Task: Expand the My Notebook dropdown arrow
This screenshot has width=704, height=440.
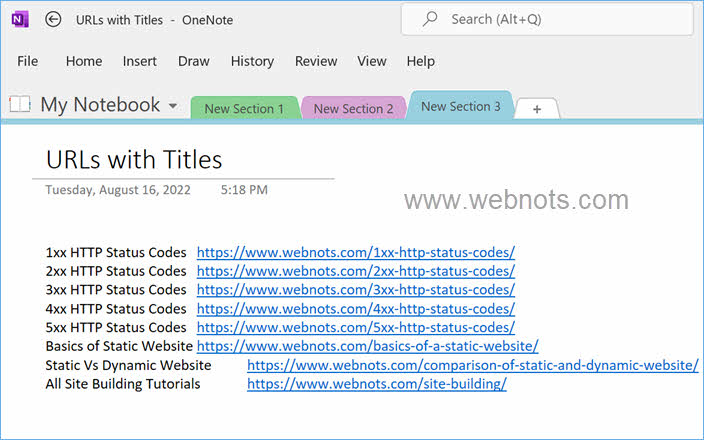Action: 173,106
